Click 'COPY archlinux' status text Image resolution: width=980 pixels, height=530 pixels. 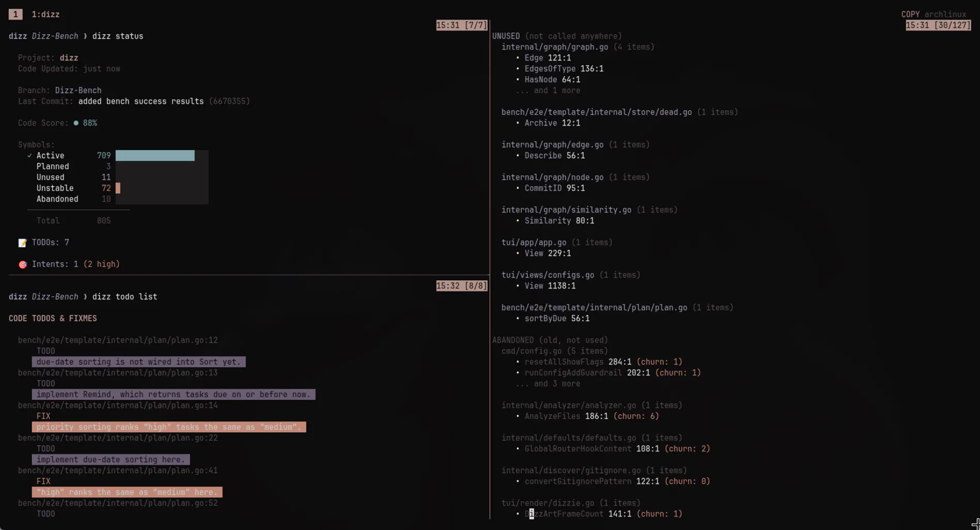click(x=934, y=14)
